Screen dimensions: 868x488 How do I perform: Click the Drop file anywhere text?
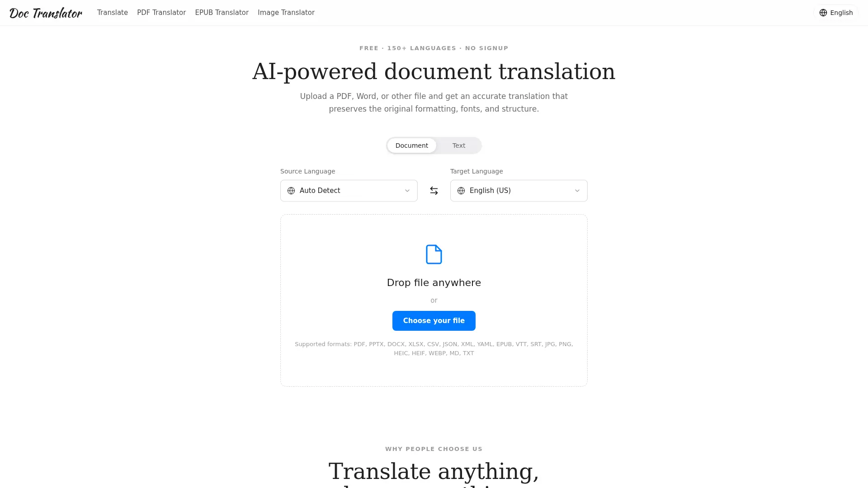(434, 283)
